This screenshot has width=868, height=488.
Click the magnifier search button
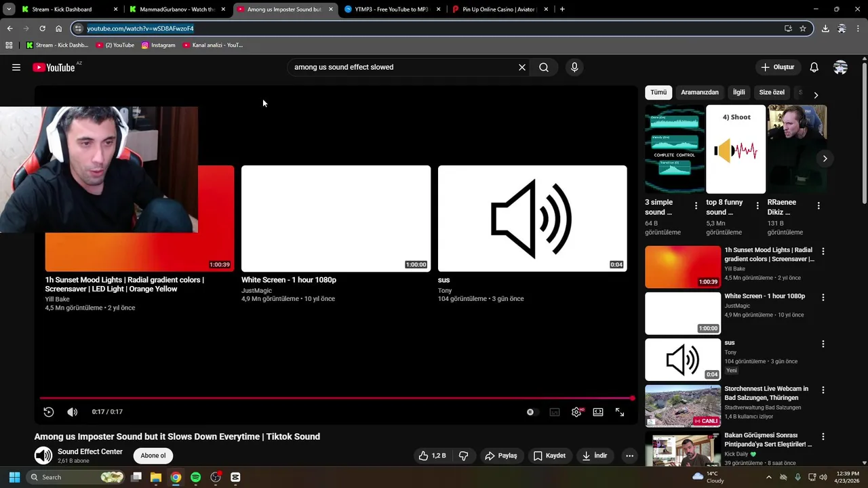tap(544, 67)
